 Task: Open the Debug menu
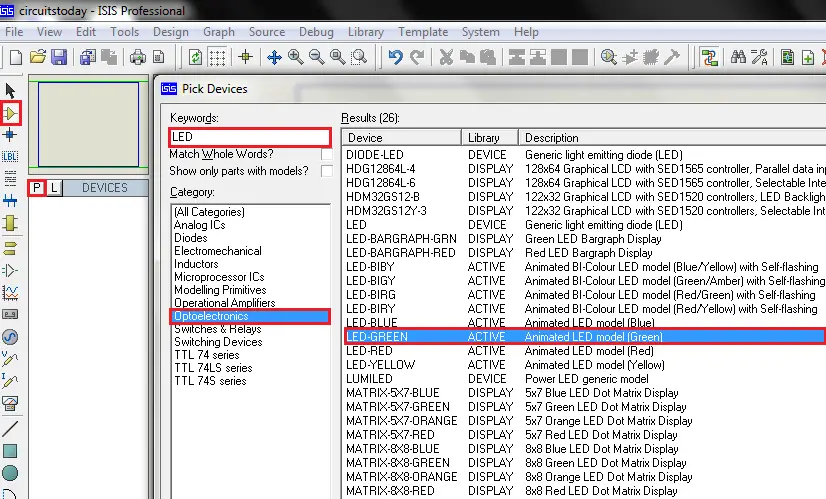click(316, 32)
